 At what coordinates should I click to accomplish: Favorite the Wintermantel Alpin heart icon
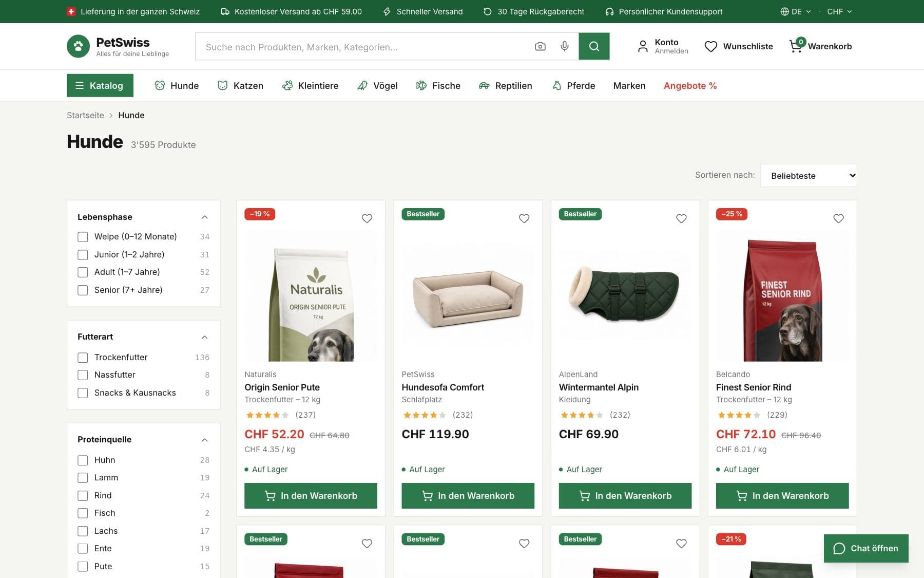click(681, 218)
